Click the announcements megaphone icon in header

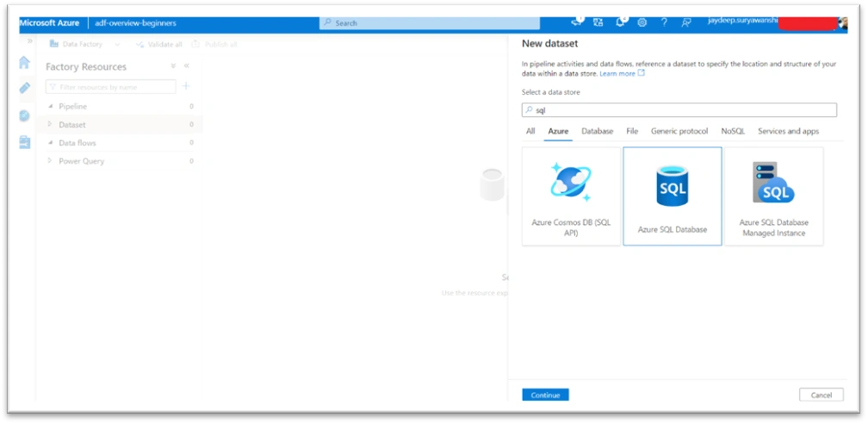tap(577, 22)
